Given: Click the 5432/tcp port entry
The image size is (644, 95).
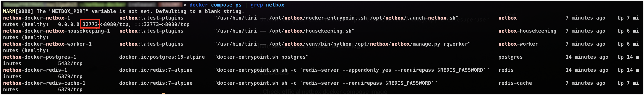Looking at the screenshot, I should [70, 63].
